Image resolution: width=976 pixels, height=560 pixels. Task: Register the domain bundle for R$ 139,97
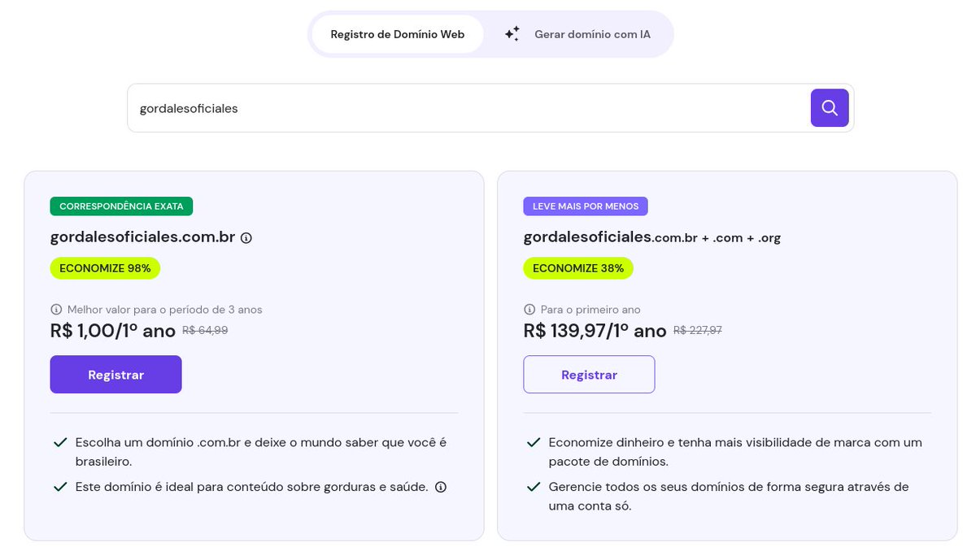[589, 375]
